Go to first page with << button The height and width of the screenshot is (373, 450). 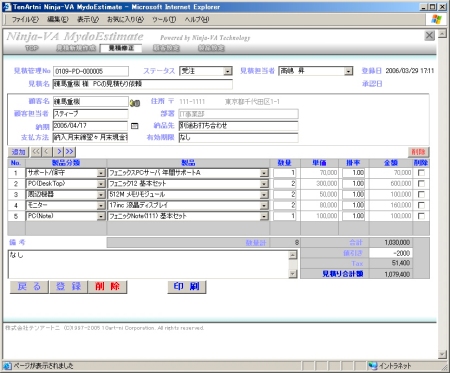click(x=36, y=152)
